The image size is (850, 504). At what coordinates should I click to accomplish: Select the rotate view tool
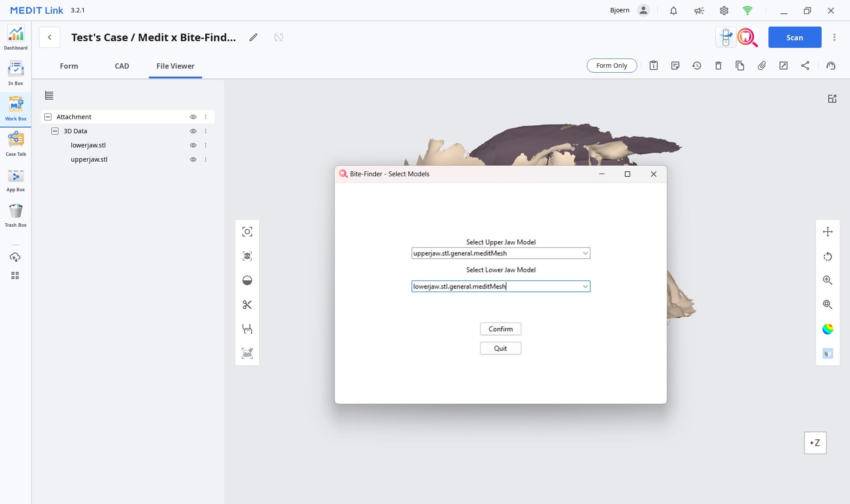[x=828, y=256]
